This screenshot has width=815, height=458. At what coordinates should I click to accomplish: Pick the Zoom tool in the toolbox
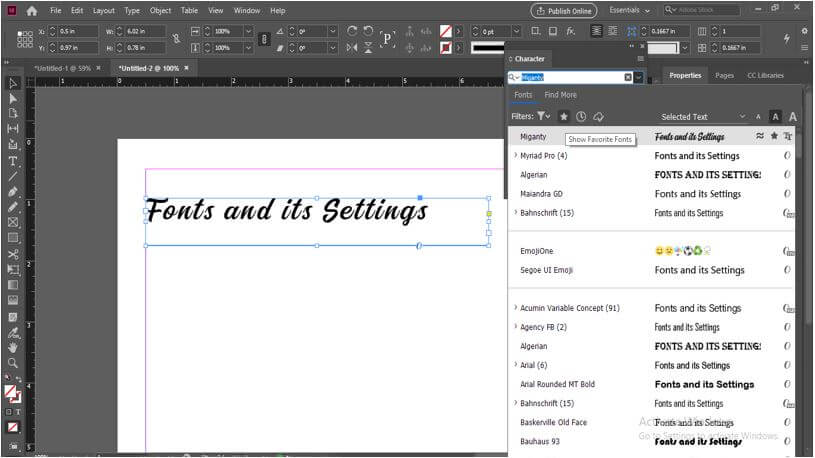tap(13, 362)
